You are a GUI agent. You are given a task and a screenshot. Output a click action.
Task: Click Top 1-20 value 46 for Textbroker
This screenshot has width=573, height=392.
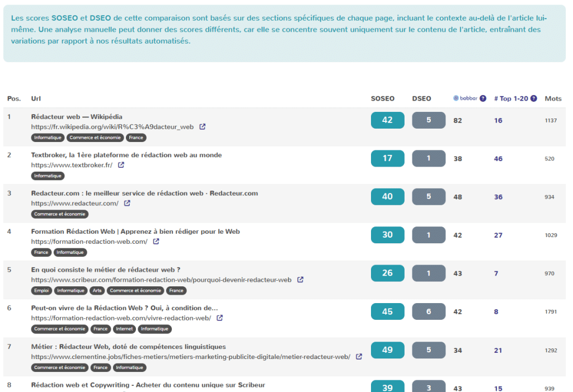pos(498,159)
